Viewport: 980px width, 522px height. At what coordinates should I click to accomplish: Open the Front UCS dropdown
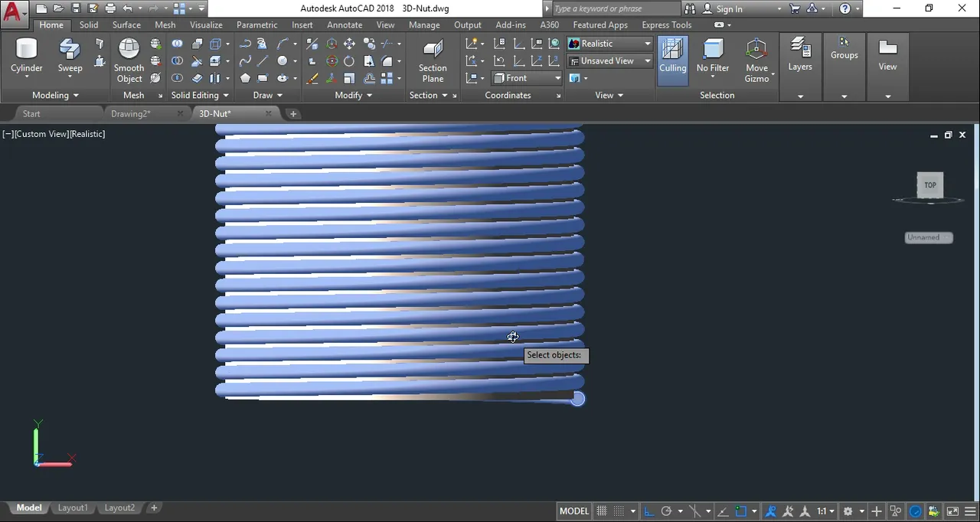[x=526, y=78]
